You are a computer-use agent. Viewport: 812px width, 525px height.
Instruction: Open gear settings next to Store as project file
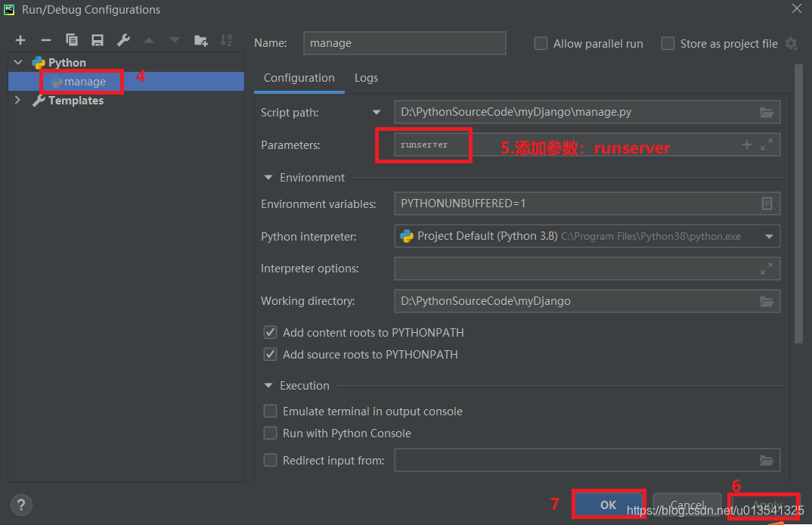click(x=792, y=44)
